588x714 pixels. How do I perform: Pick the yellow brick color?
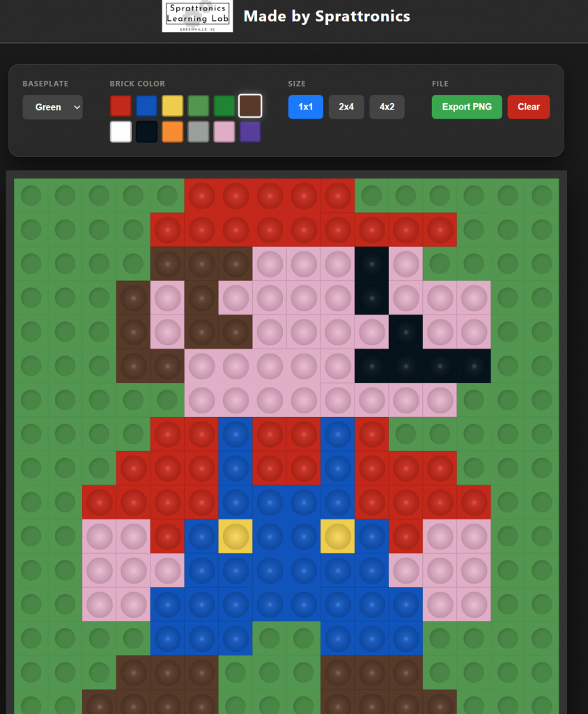click(172, 106)
